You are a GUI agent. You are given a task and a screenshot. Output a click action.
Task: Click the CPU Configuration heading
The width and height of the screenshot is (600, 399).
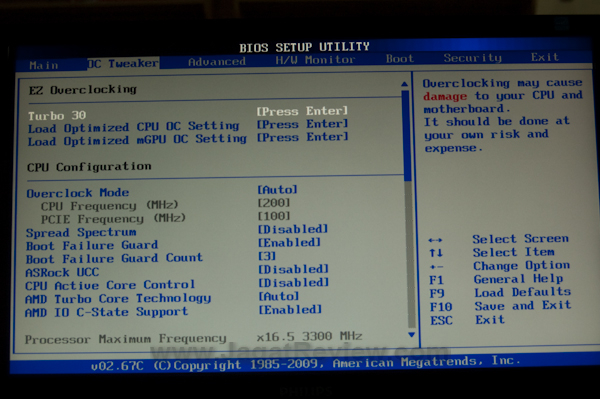[x=89, y=167]
